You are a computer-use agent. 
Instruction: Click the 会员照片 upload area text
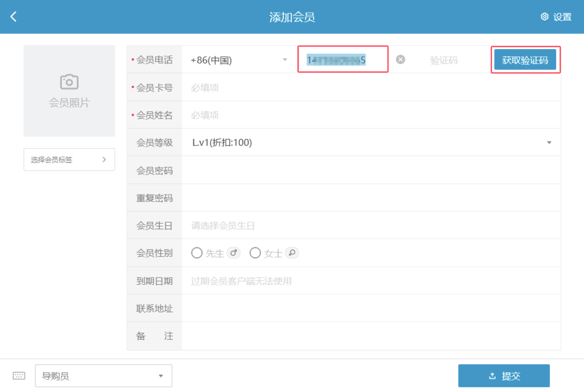(x=69, y=103)
